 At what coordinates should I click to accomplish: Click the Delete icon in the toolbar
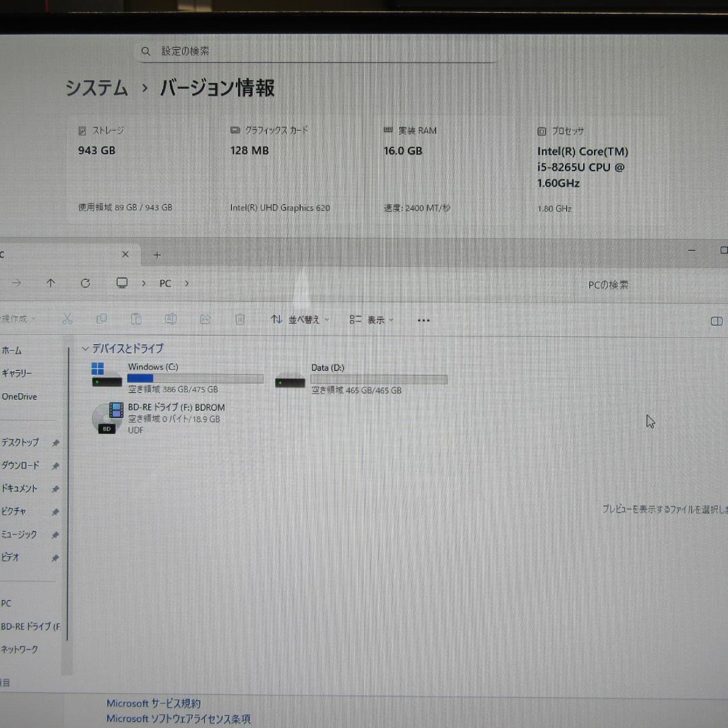pyautogui.click(x=239, y=318)
